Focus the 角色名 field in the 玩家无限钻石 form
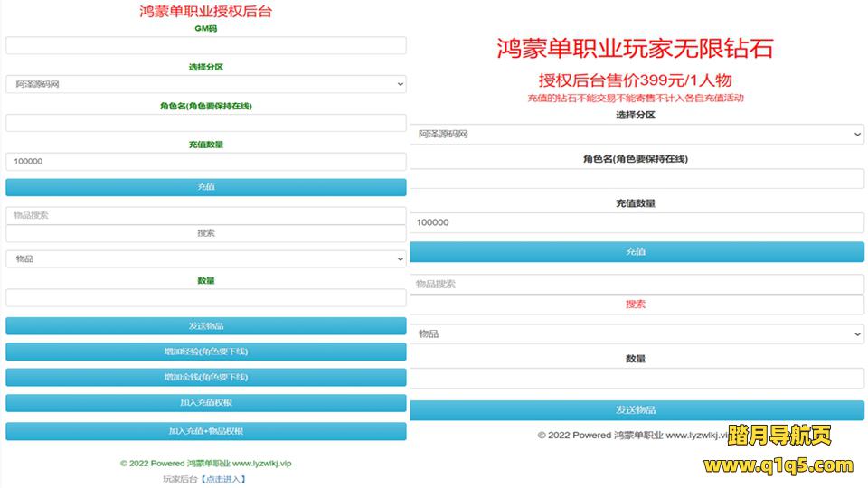Viewport: 868px width, 488px height. [x=637, y=179]
